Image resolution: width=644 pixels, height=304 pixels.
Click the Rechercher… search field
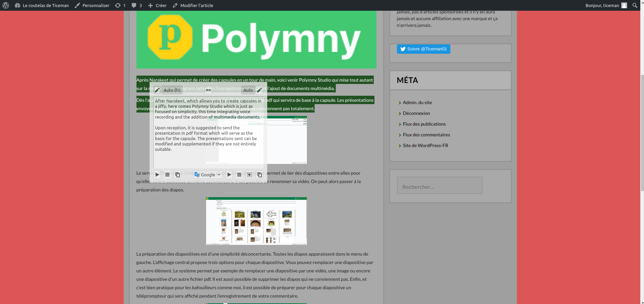440,185
